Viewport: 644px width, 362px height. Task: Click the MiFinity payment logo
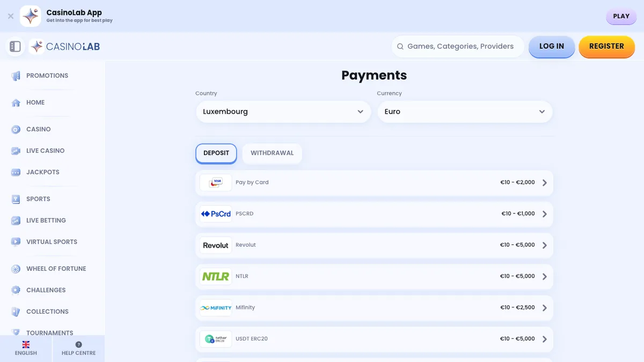click(x=216, y=308)
